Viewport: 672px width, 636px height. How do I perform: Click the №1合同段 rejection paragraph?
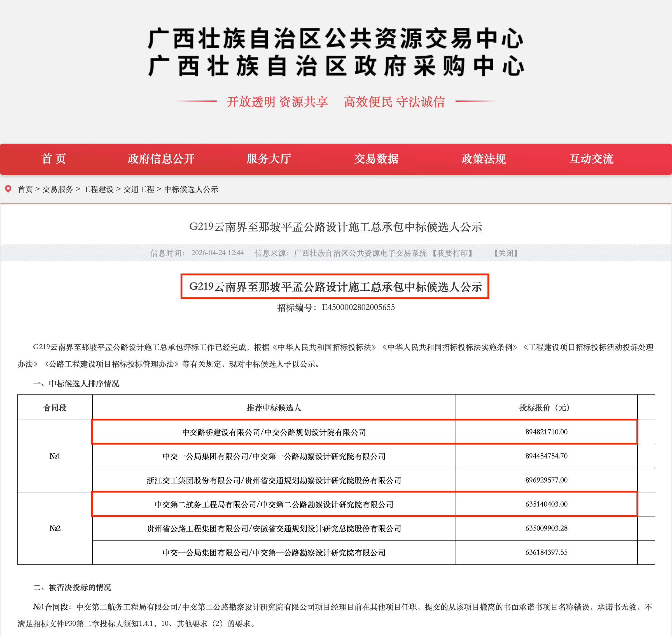[x=336, y=615]
